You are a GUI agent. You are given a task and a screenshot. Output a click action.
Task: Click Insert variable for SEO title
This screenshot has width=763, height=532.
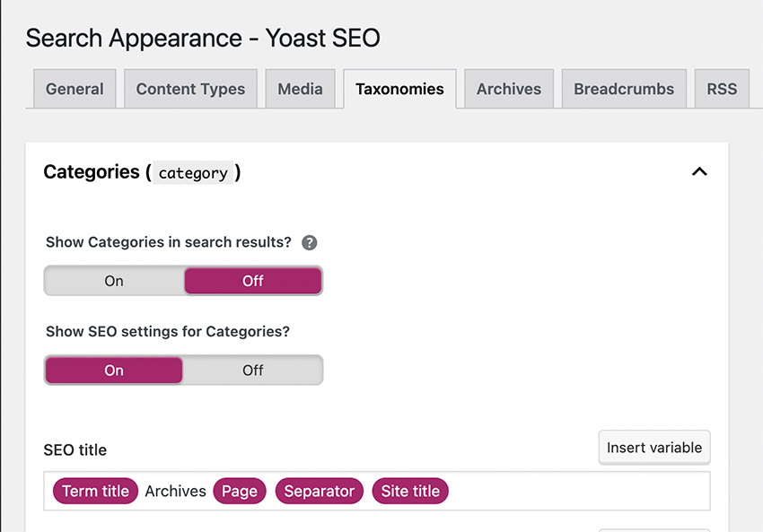[654, 448]
